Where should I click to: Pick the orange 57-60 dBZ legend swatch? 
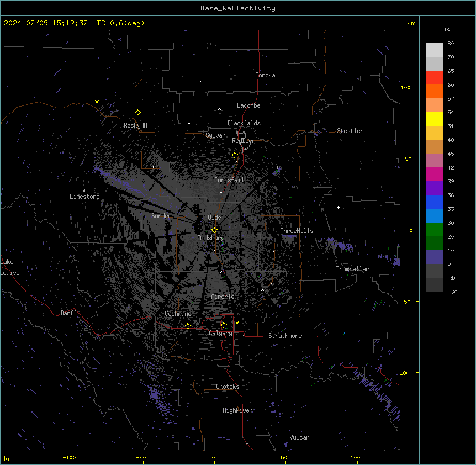point(434,91)
